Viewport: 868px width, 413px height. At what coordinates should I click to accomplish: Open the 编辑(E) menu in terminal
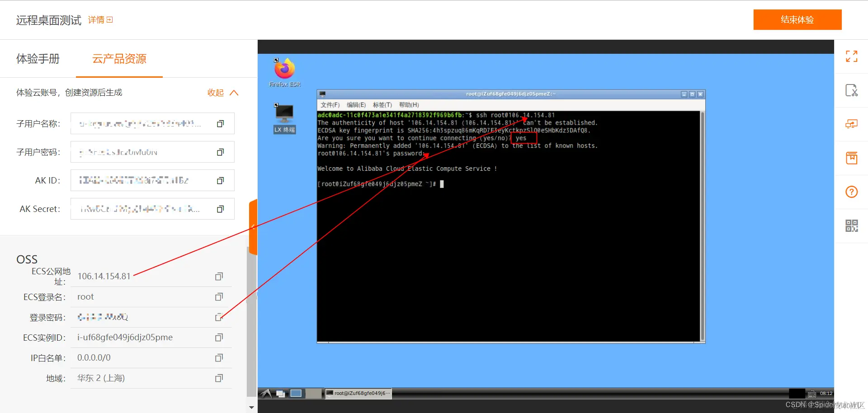pos(356,105)
